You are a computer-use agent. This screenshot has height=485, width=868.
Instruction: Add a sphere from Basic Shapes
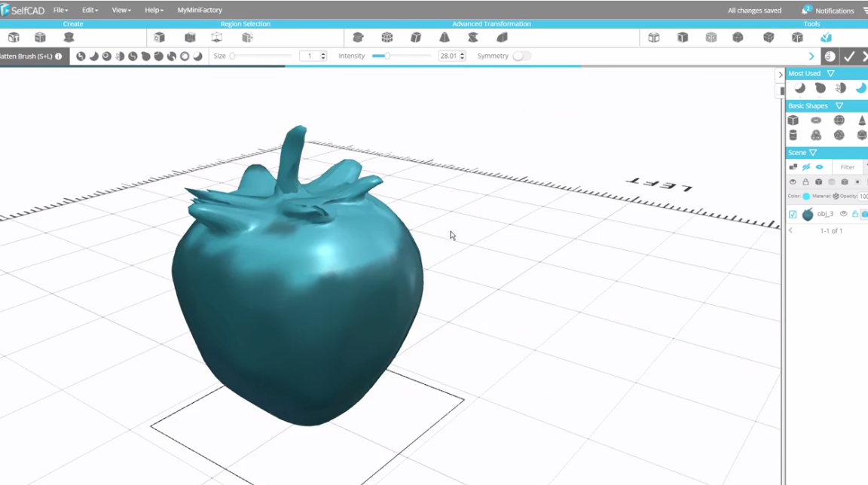(839, 120)
